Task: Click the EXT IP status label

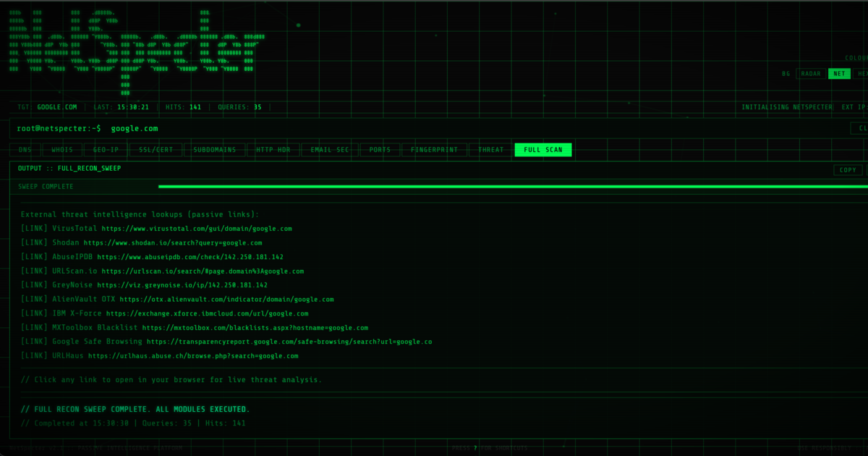Action: (x=854, y=107)
